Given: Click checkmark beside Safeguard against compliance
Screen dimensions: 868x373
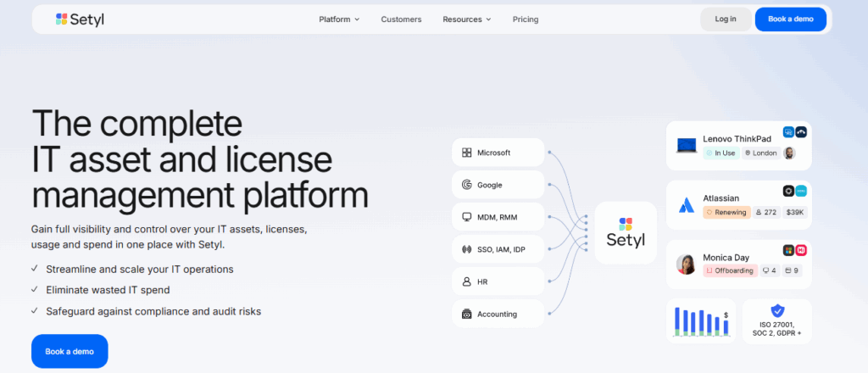Looking at the screenshot, I should tap(35, 311).
